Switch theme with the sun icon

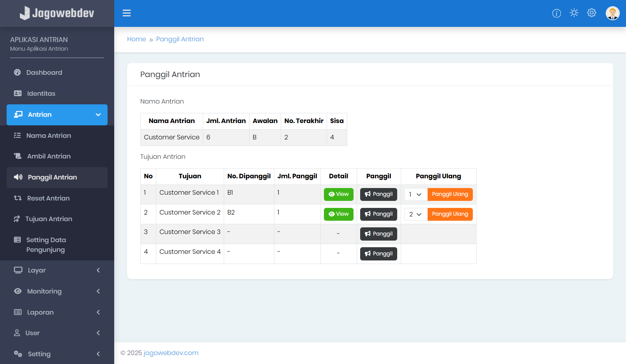click(574, 13)
